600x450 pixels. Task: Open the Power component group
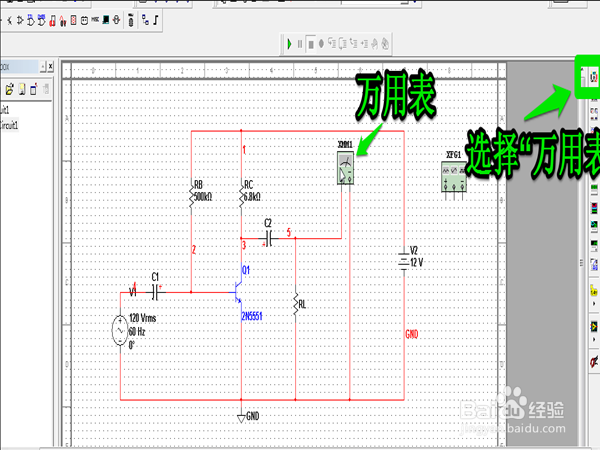tap(84, 20)
